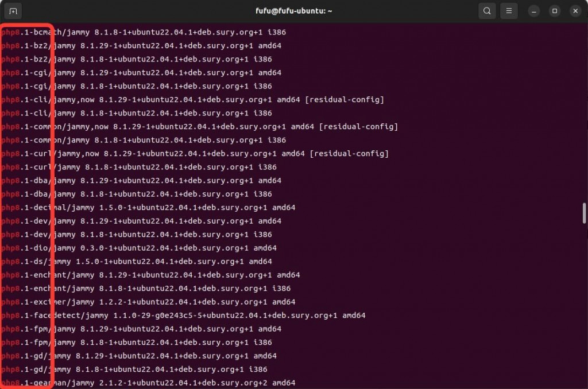Click the fufu@fufu-ubuntu window title
588x389 pixels.
293,11
